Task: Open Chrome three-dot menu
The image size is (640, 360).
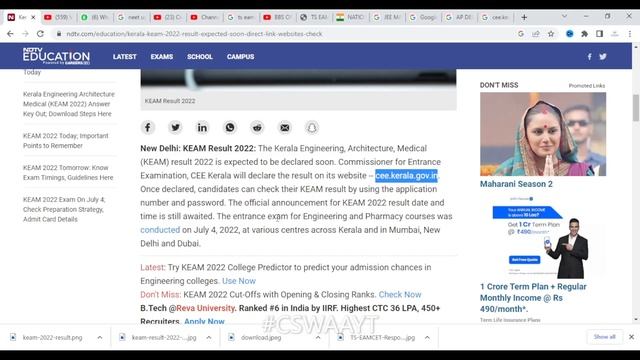Action: pyautogui.click(x=630, y=34)
